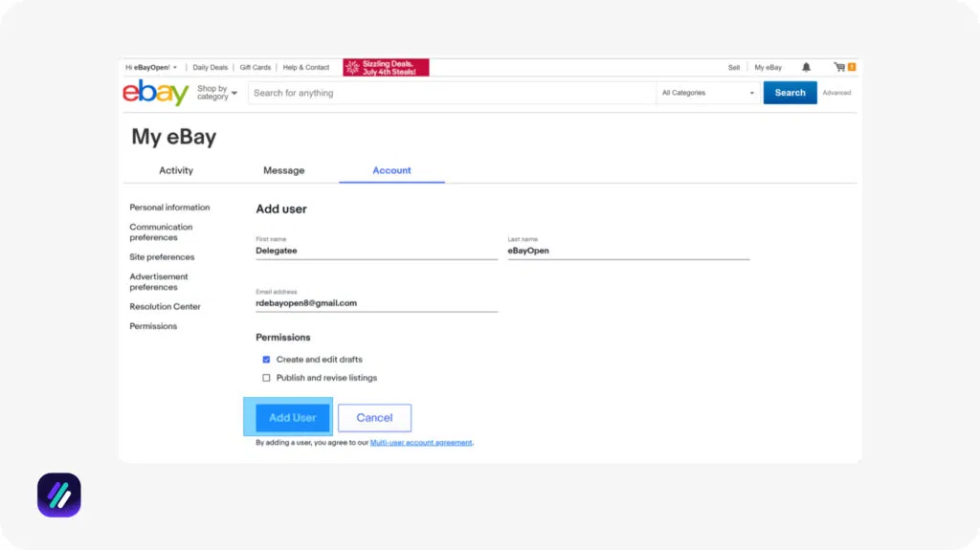Go to Resolution Center

point(165,306)
